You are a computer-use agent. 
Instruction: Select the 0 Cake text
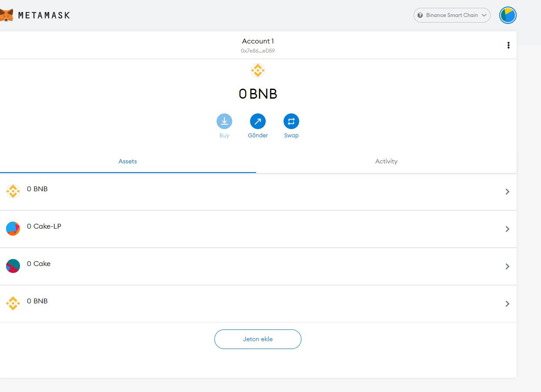point(39,264)
